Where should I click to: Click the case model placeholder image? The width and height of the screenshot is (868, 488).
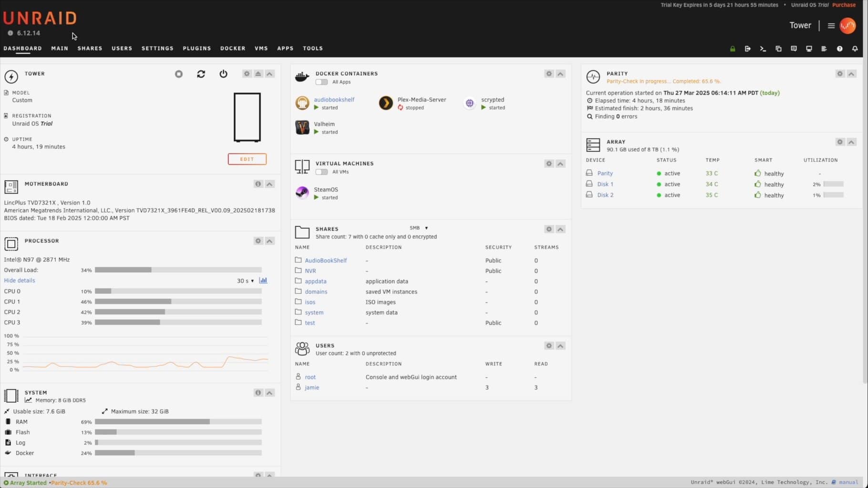247,117
